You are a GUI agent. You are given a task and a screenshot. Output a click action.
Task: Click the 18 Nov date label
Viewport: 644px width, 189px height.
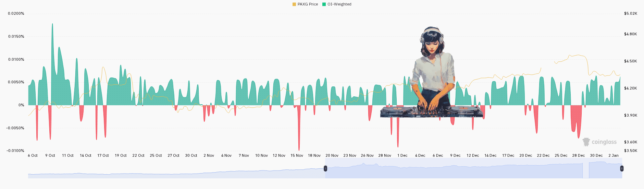314,155
